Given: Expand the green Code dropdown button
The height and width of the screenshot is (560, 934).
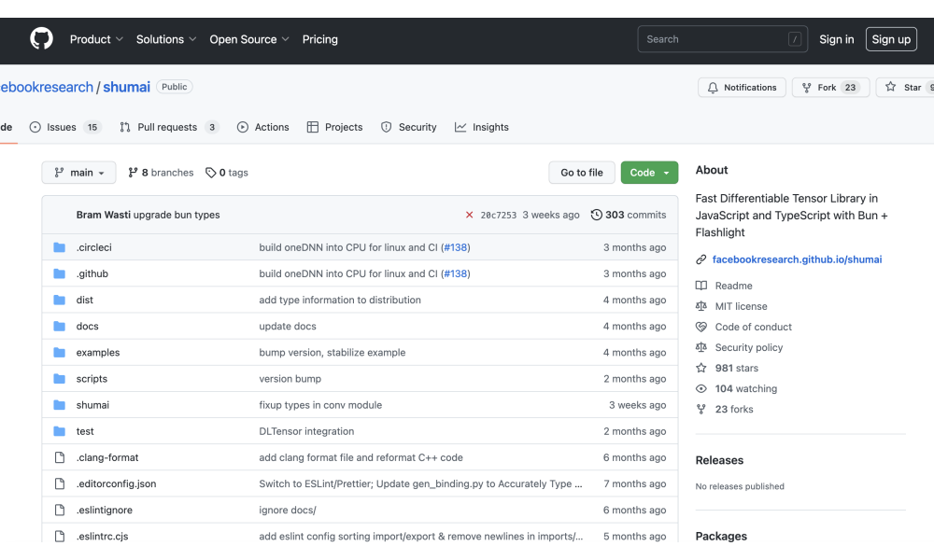Looking at the screenshot, I should point(649,173).
